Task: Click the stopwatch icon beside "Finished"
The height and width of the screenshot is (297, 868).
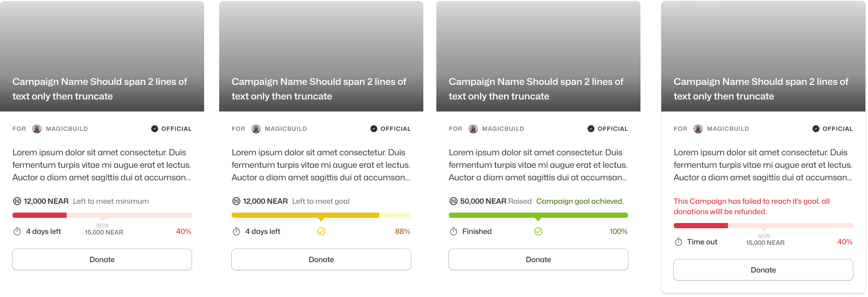Action: pos(454,231)
